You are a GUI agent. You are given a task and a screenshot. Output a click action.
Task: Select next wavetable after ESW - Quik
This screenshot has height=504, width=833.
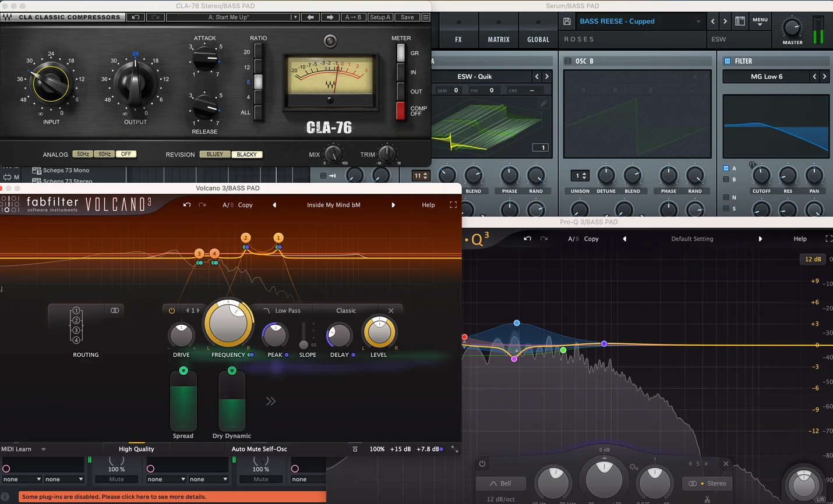coord(546,76)
